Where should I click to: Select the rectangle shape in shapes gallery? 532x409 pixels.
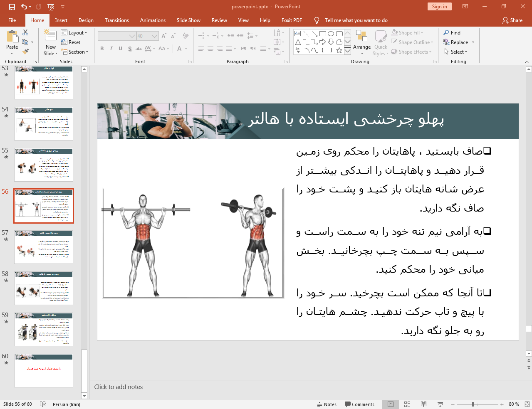(x=322, y=34)
